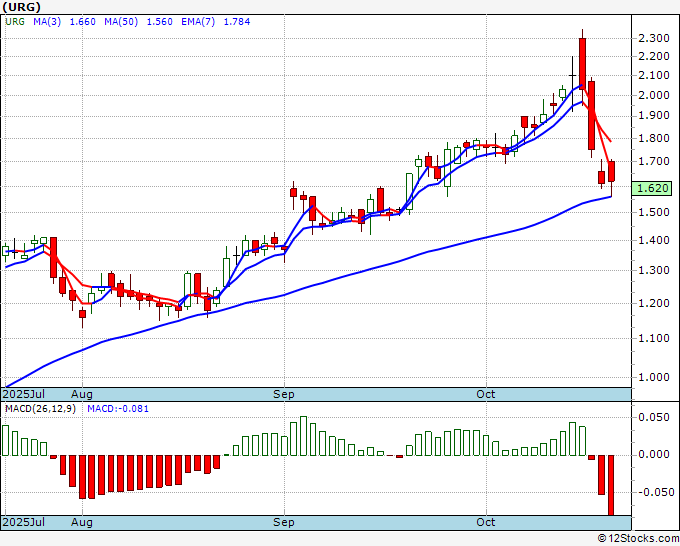680x546 pixels.
Task: Click the (URG) chart title
Action: point(22,7)
